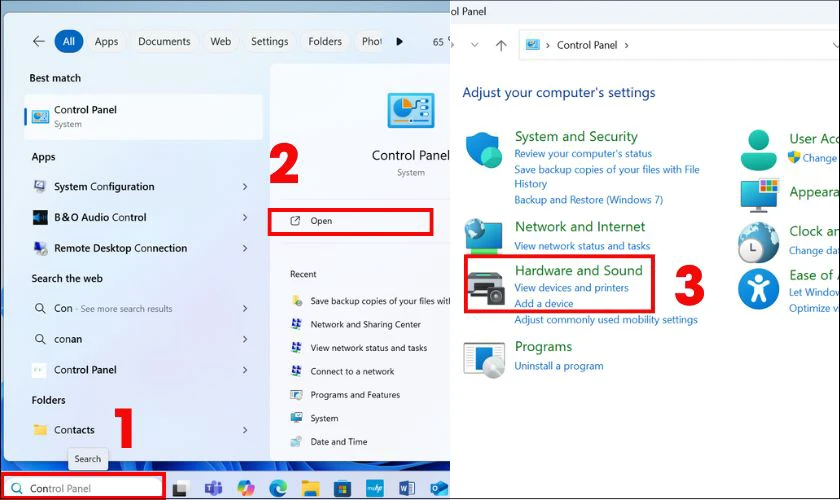Select the All filter tab
Image resolution: width=840 pixels, height=500 pixels.
[x=69, y=41]
